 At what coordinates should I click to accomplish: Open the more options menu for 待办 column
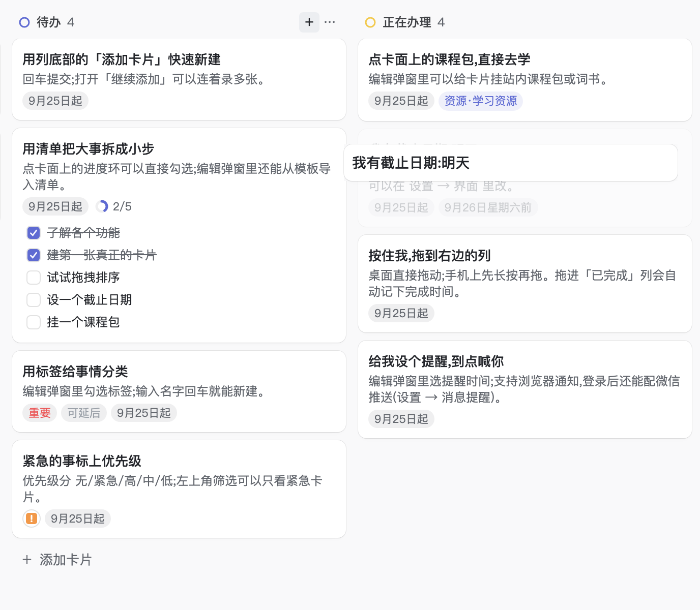(x=330, y=22)
